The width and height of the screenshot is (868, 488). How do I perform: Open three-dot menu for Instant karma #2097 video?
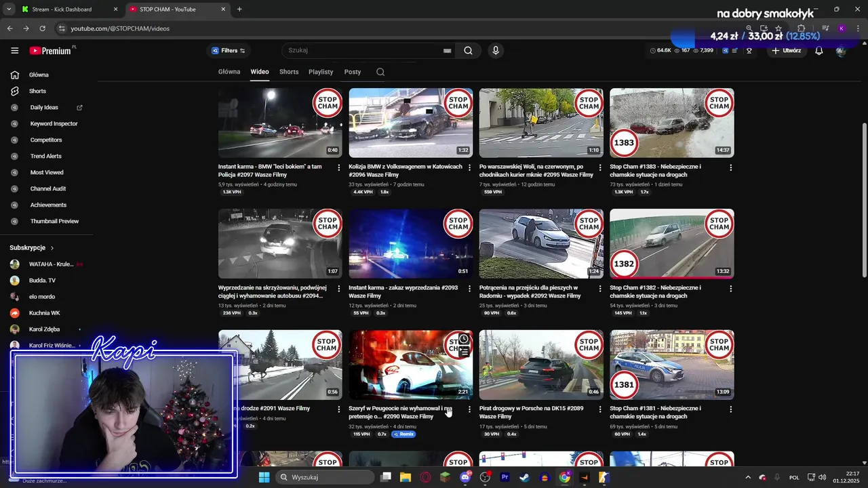coord(339,167)
